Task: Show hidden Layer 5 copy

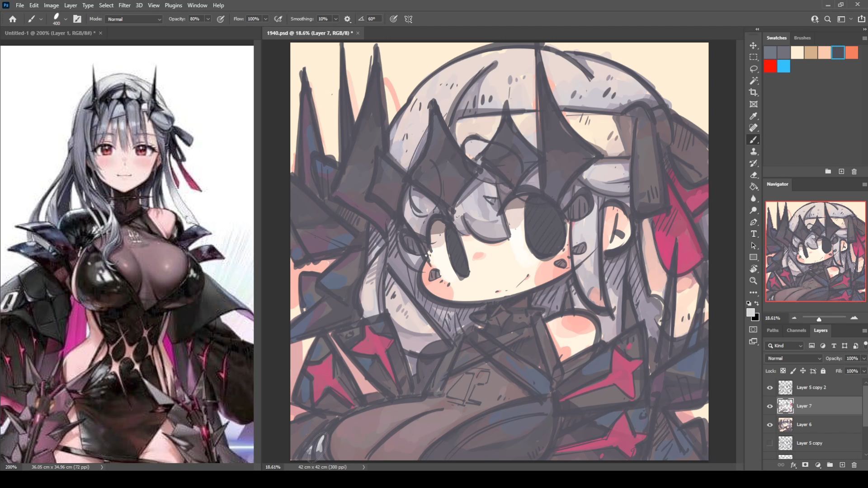Action: pos(770,443)
